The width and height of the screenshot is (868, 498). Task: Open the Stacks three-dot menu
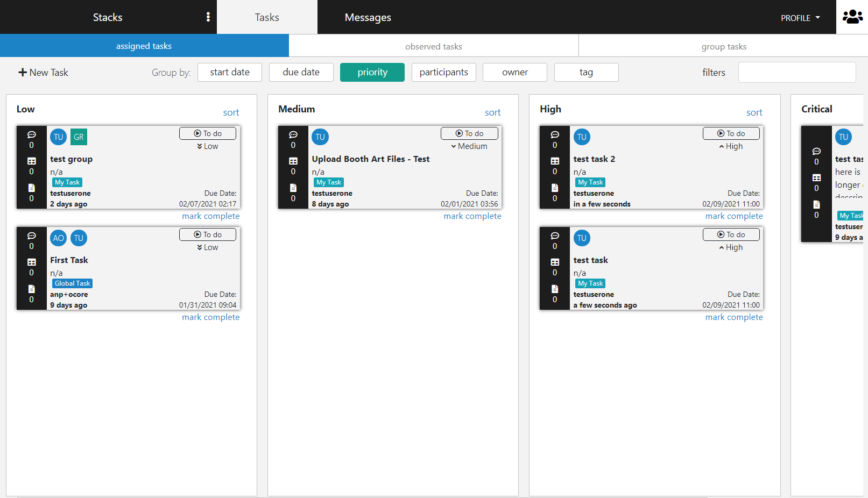pyautogui.click(x=208, y=17)
